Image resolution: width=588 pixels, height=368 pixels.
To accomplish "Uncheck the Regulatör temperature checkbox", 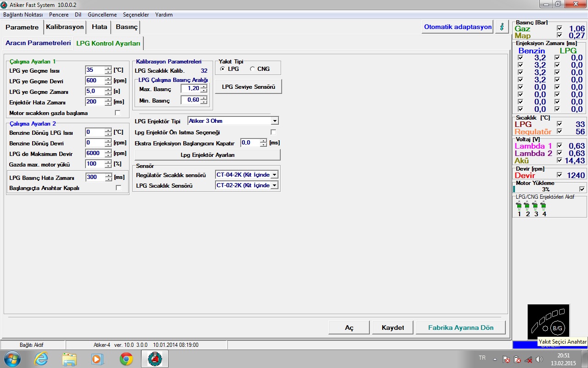I will pos(559,131).
